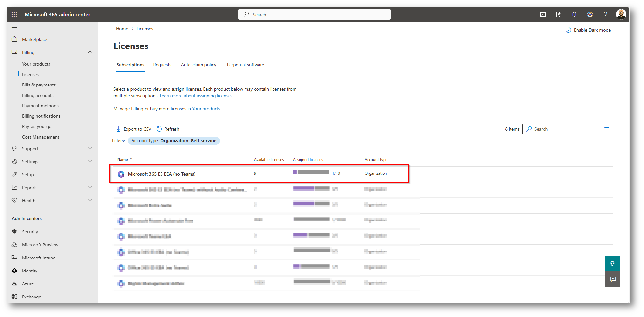Open the Cloud Shell icon in header
This screenshot has width=644, height=317.
point(543,14)
